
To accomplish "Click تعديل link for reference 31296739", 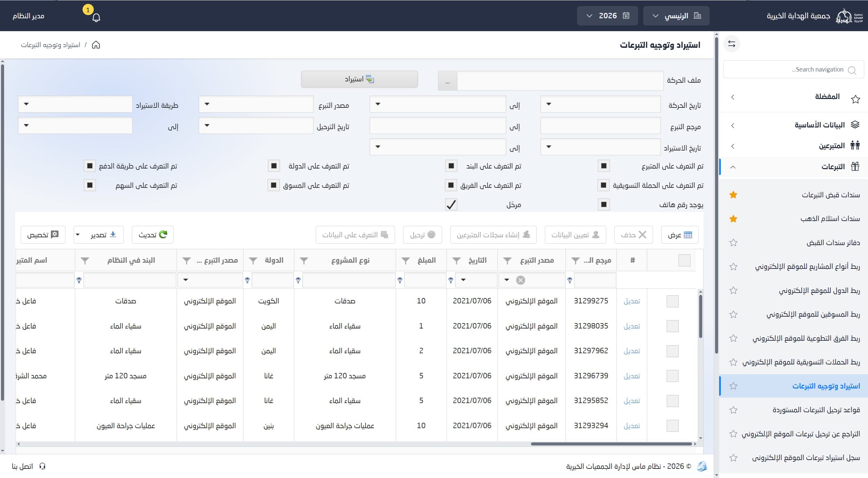I will tap(632, 376).
